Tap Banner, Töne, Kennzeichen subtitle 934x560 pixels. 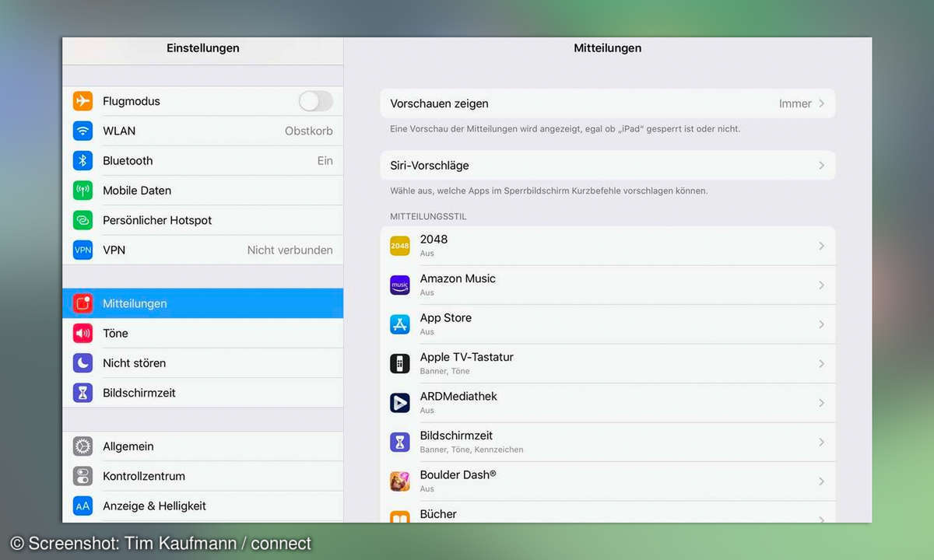tap(472, 450)
